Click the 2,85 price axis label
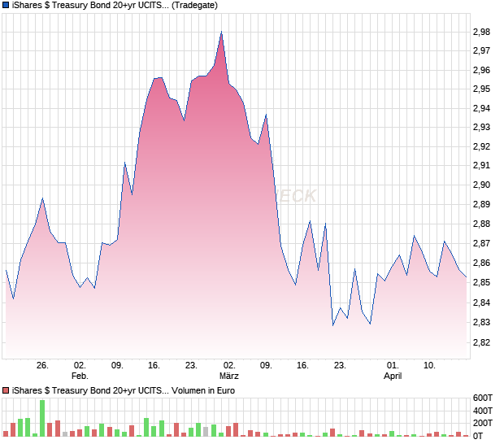504x444 pixels. tap(481, 283)
